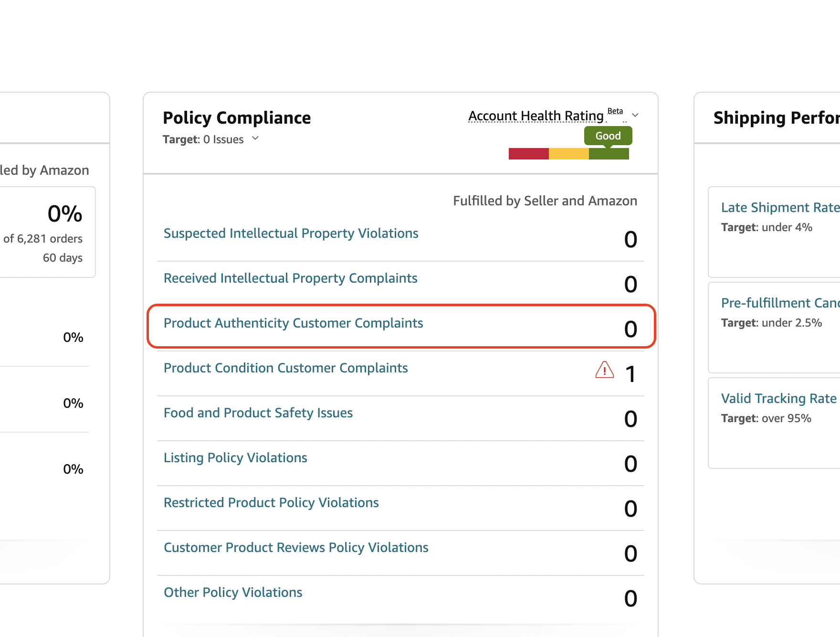Screen dimensions: 840x637
Task: Click the Product Condition complaints count of 1
Action: [630, 374]
